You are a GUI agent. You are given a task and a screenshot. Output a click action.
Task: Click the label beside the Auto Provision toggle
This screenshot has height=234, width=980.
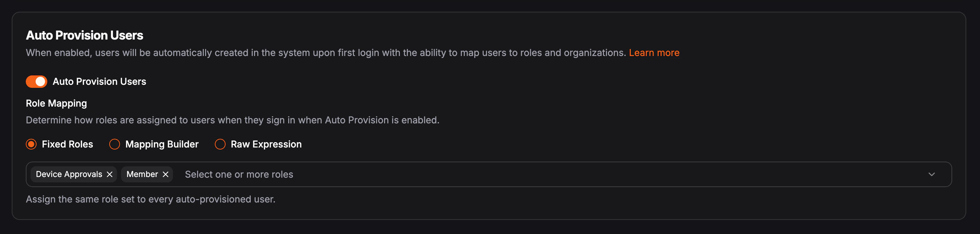pyautogui.click(x=99, y=81)
